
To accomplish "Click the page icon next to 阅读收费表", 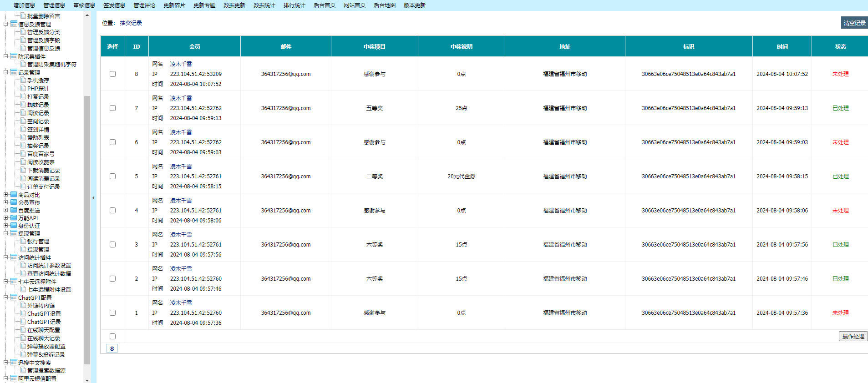I will tap(23, 162).
